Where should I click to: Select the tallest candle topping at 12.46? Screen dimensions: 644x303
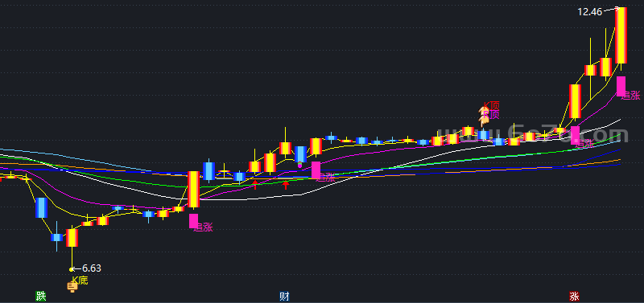coord(621,35)
